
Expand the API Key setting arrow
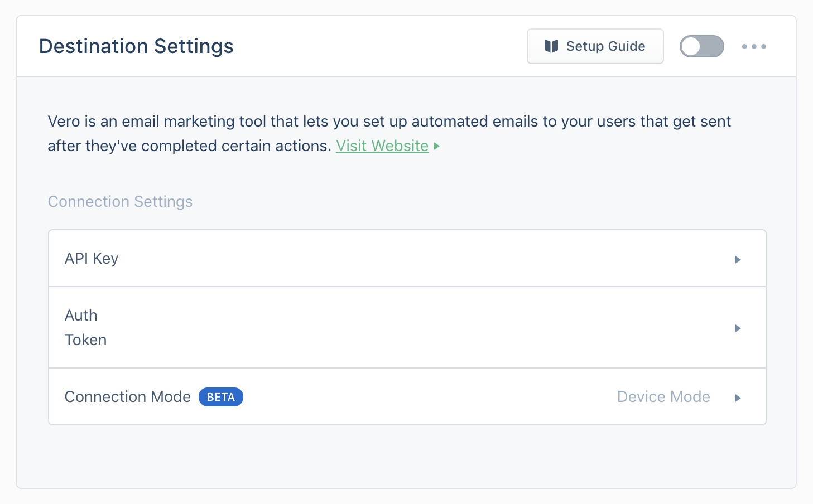click(x=738, y=260)
